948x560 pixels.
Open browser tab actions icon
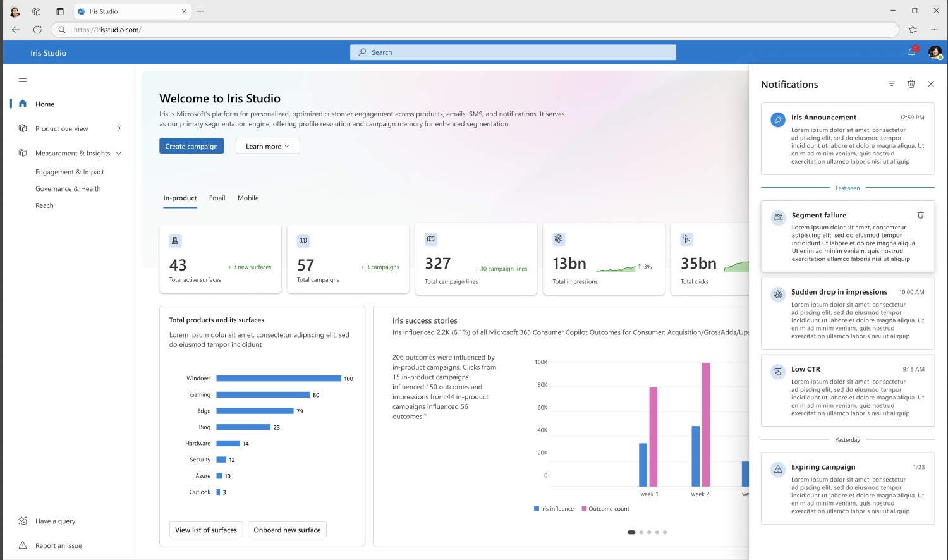point(60,11)
